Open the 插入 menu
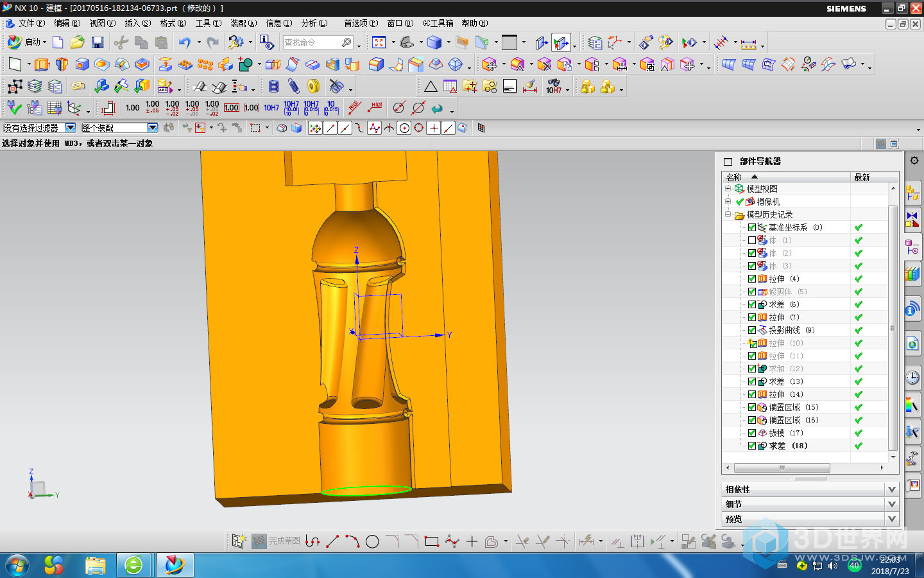The height and width of the screenshot is (578, 924). [138, 23]
